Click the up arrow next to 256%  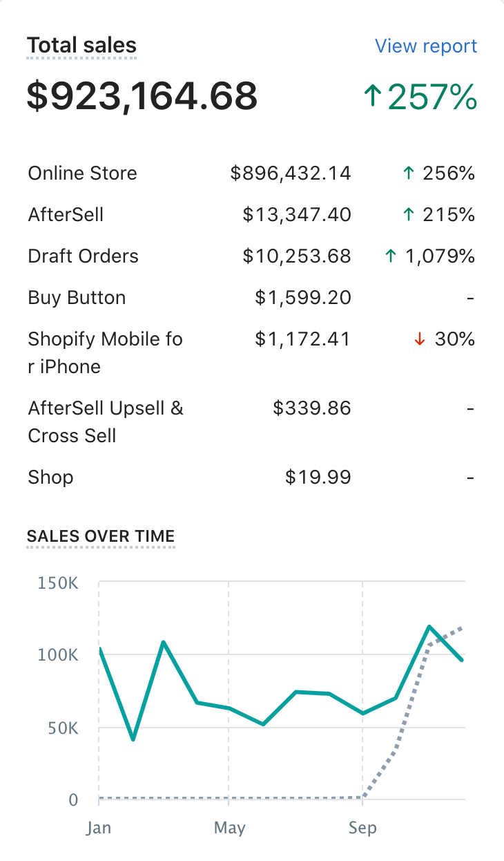point(408,173)
